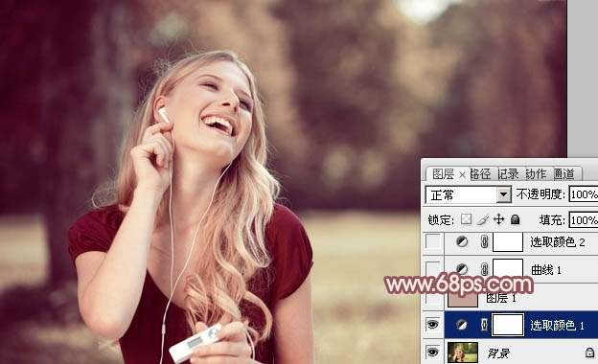Select the 选取颜色 2 layer name

[x=558, y=242]
